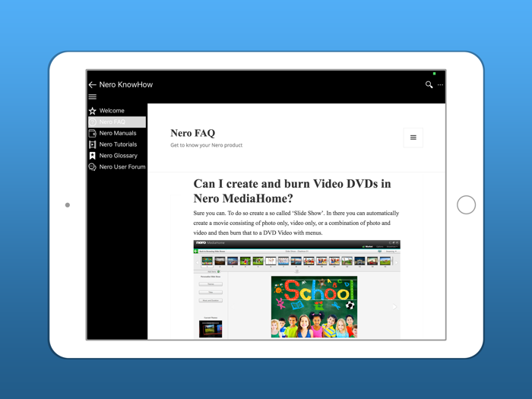Image resolution: width=532 pixels, height=399 pixels.
Task: Click current theme thumbnail in MediaHome panel
Action: click(211, 329)
